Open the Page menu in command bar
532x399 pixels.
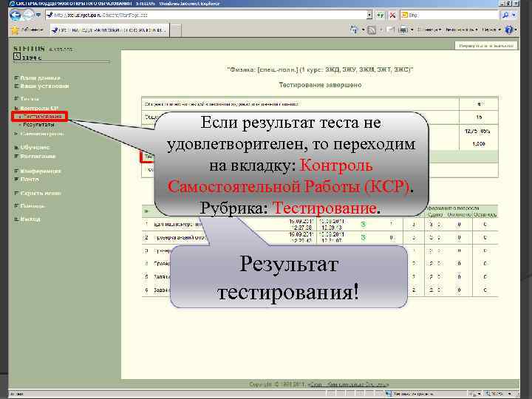[x=429, y=30]
